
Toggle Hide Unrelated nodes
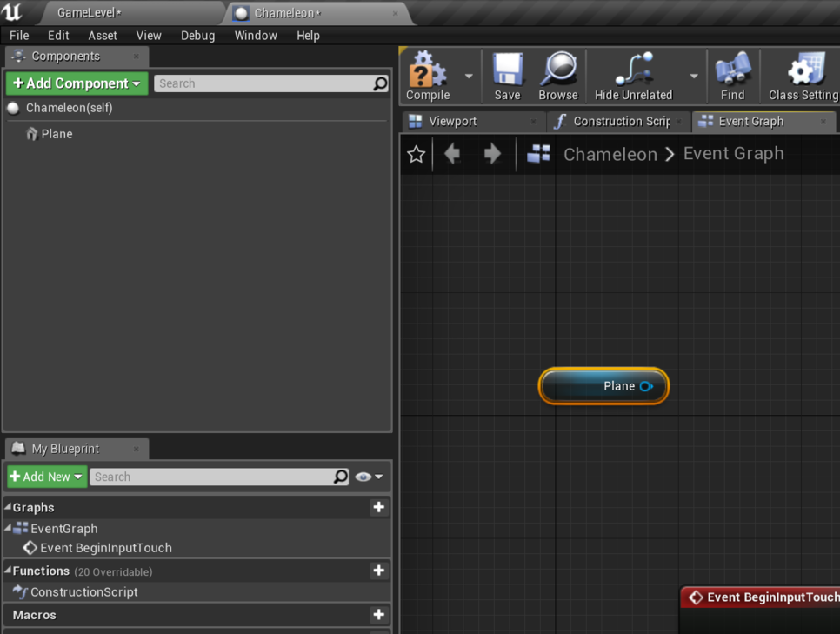point(634,76)
